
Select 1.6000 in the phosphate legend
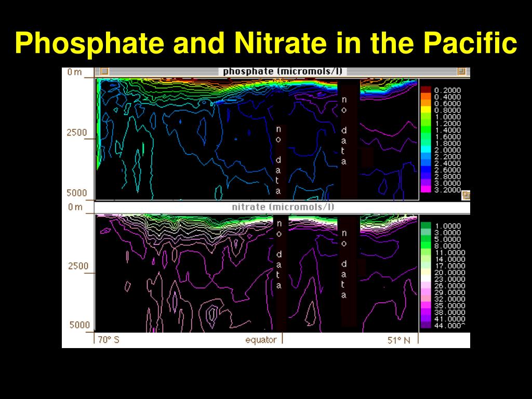pos(447,137)
